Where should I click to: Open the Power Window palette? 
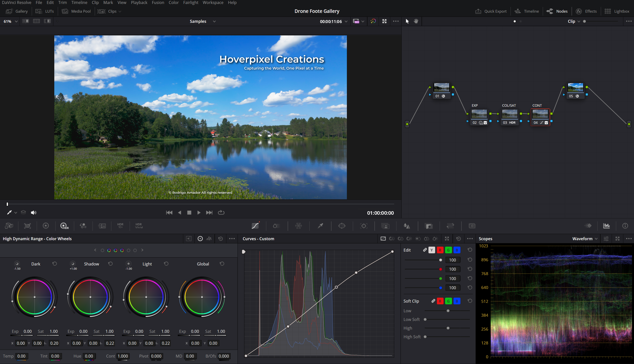click(x=342, y=226)
